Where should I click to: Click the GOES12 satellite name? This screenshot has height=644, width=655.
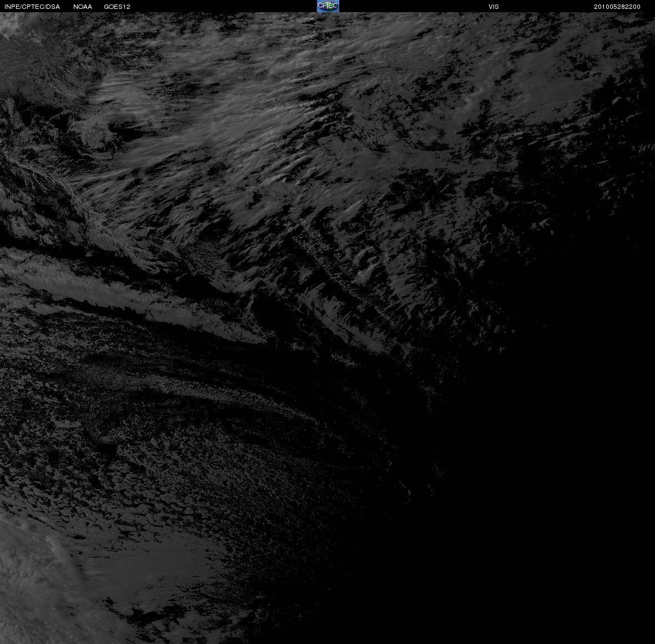117,7
